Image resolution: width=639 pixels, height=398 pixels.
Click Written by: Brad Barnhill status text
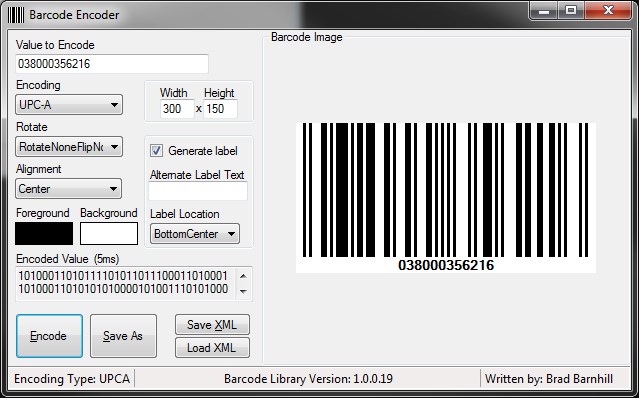(x=549, y=379)
